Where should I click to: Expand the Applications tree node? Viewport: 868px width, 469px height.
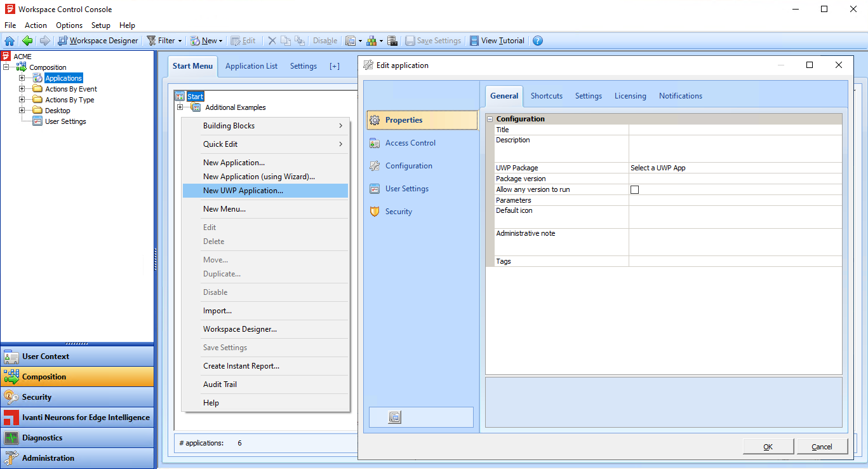point(22,78)
